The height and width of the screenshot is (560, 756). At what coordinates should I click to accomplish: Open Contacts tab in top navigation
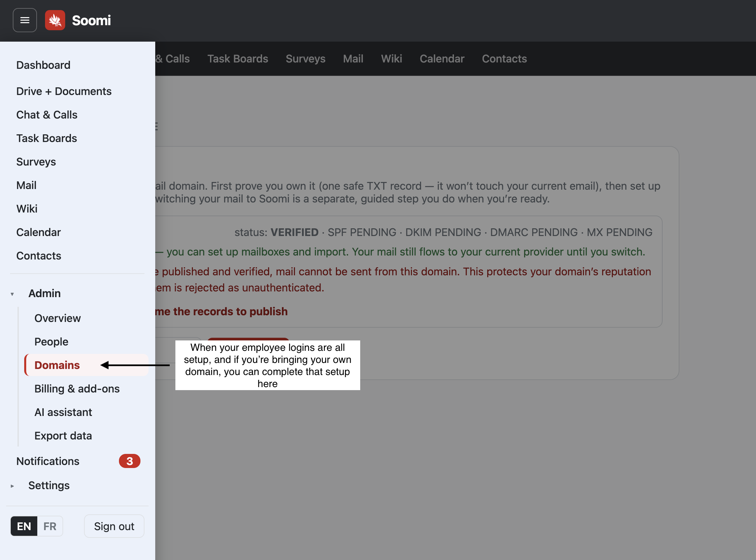504,59
